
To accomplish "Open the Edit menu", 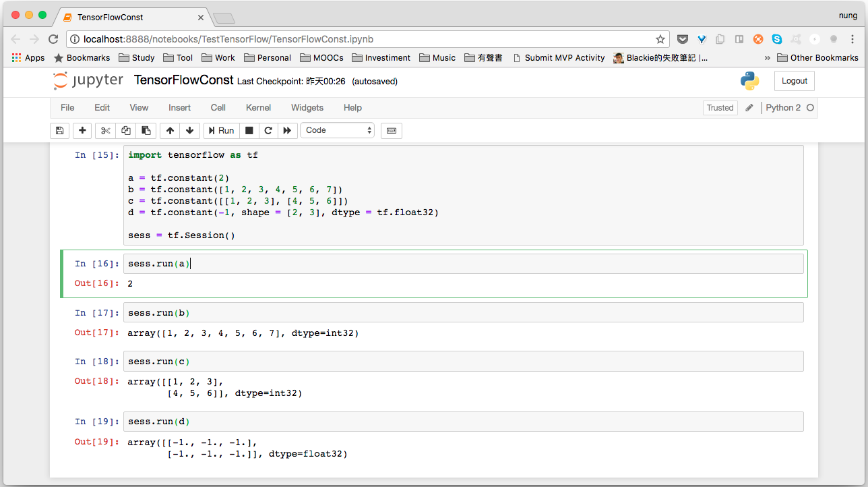I will [x=102, y=108].
